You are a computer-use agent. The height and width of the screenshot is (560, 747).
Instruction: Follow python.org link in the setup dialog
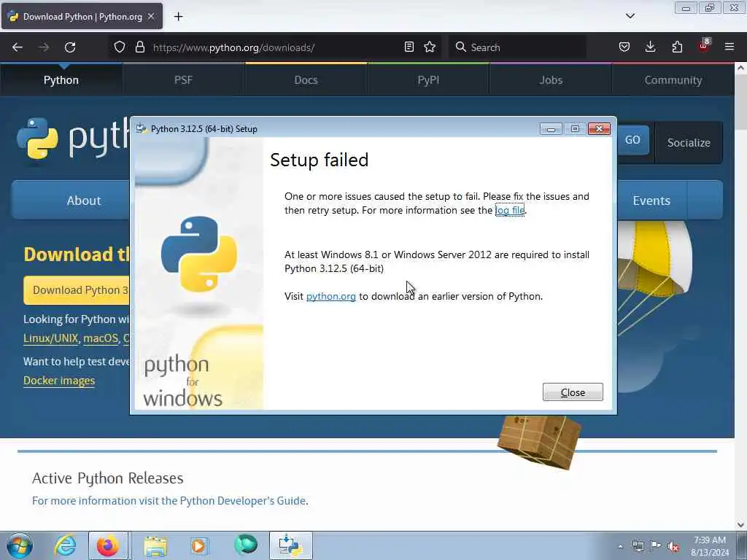click(330, 296)
